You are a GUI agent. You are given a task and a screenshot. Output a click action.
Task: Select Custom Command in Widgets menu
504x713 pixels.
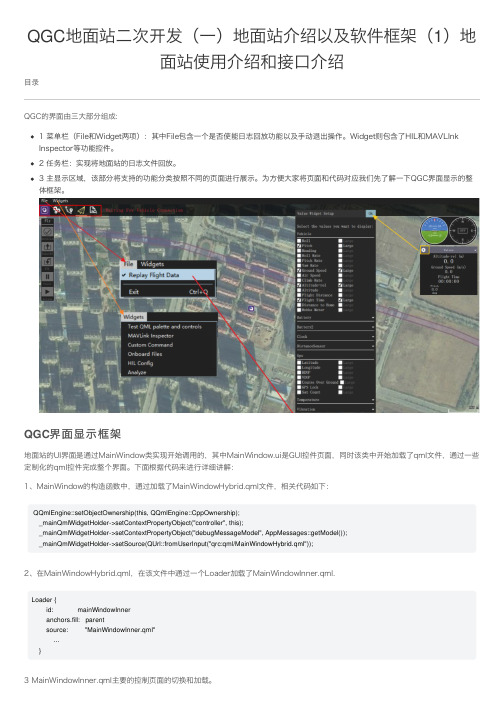[x=150, y=345]
